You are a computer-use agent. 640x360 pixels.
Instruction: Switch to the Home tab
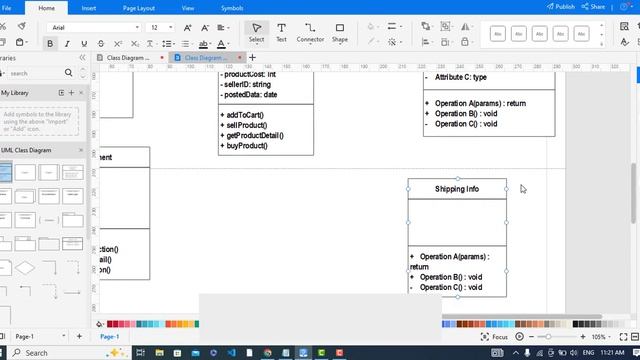click(x=47, y=8)
